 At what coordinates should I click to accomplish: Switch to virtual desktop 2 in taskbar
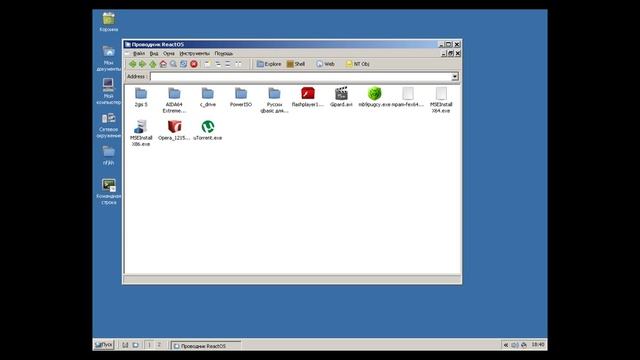click(159, 345)
